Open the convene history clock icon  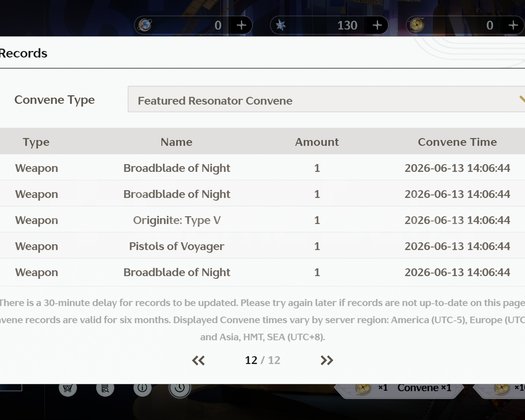click(180, 388)
